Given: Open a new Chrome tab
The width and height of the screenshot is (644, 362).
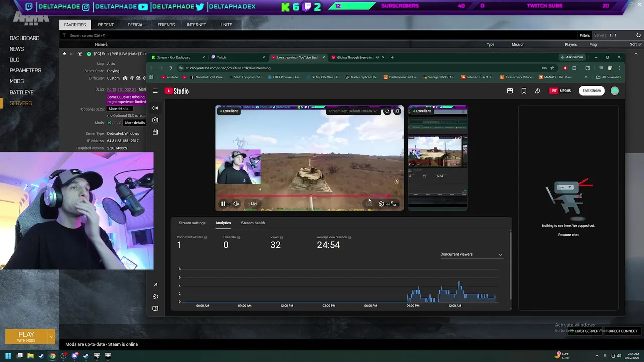Looking at the screenshot, I should point(392,57).
